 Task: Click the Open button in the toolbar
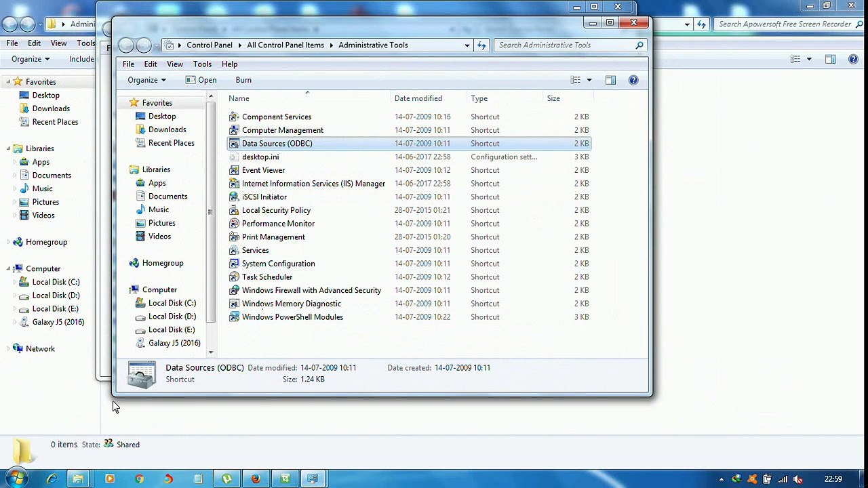tap(201, 80)
